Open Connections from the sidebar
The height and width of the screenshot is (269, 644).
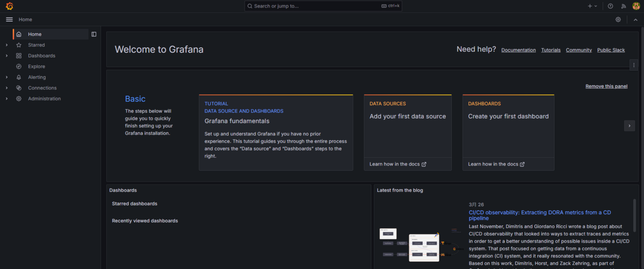coord(42,88)
